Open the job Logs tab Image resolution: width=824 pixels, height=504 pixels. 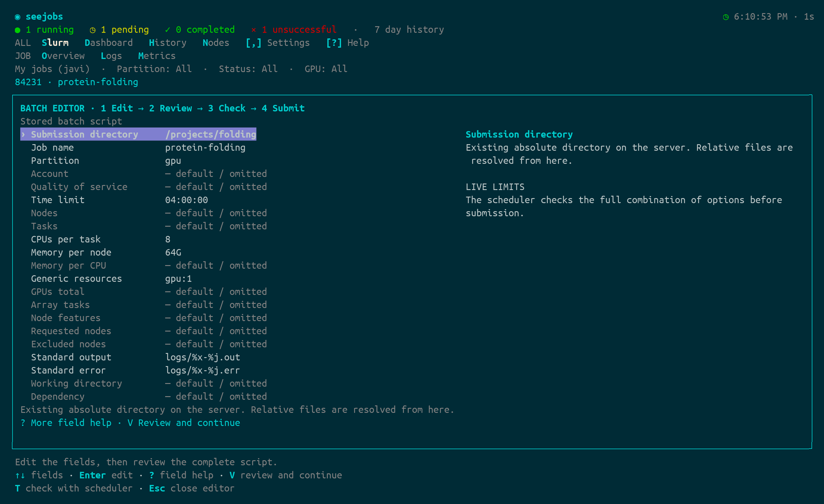point(111,56)
